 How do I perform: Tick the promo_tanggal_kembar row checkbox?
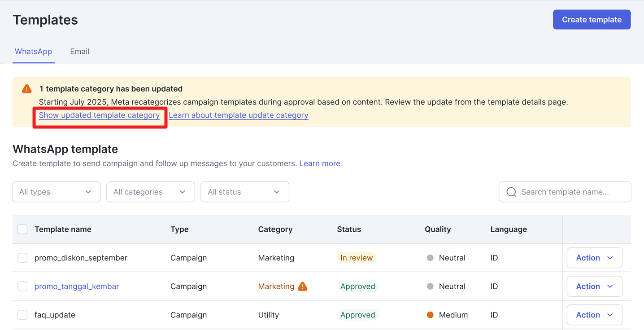tap(22, 286)
